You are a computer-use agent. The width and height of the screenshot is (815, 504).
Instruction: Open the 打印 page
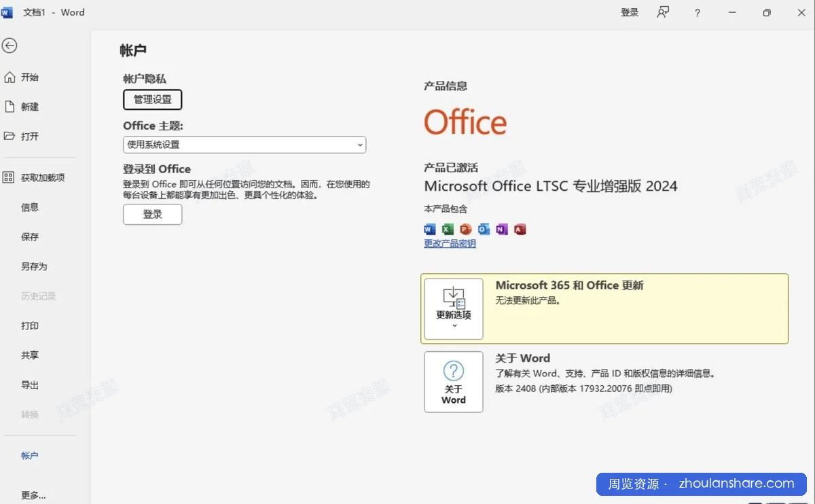(29, 325)
